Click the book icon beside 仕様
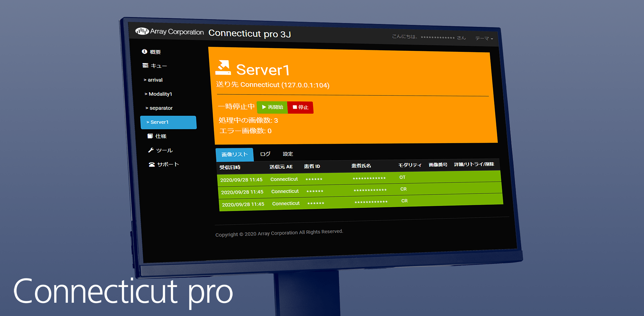The width and height of the screenshot is (644, 316). click(150, 136)
